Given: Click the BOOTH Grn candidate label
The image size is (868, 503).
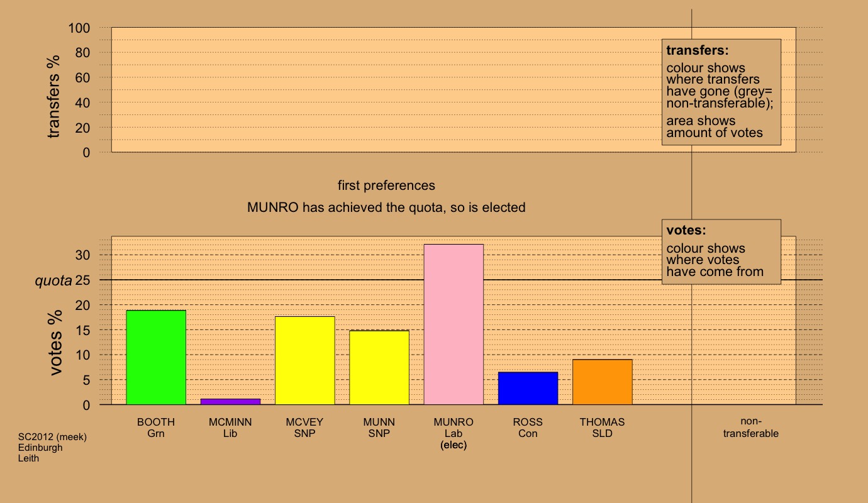Looking at the screenshot, I should tap(156, 428).
